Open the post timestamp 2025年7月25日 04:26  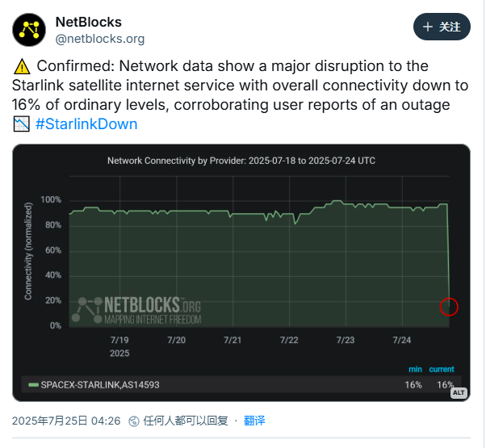pos(66,421)
